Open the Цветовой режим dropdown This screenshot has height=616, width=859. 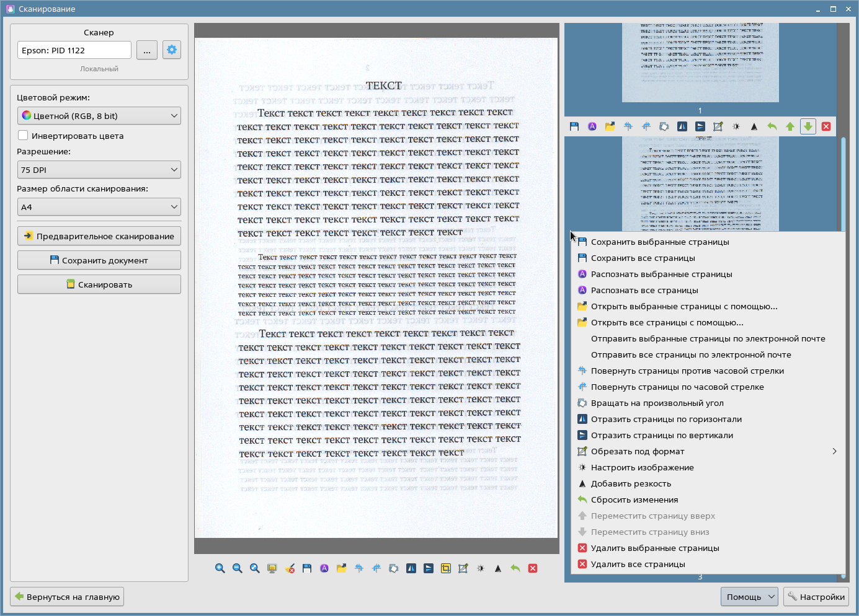(x=99, y=116)
